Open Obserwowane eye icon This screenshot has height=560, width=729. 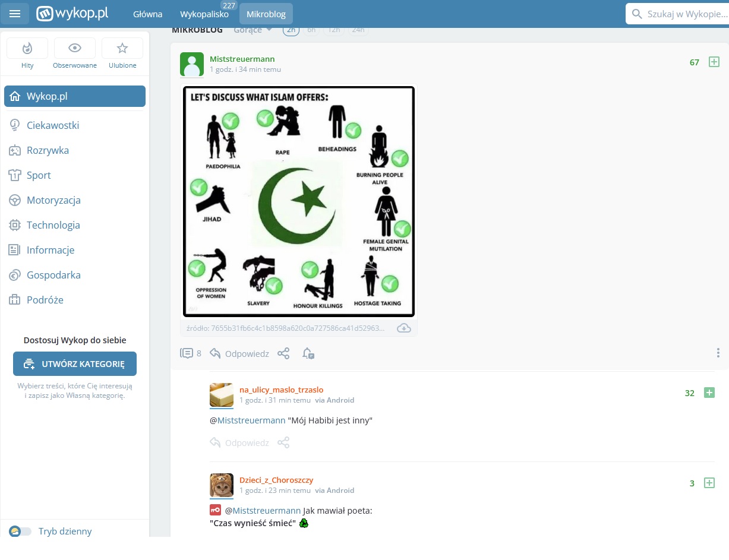(x=75, y=49)
